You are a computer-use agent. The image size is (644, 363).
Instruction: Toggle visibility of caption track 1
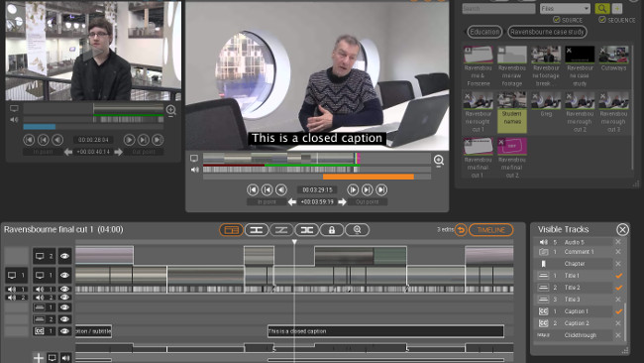[x=64, y=331]
